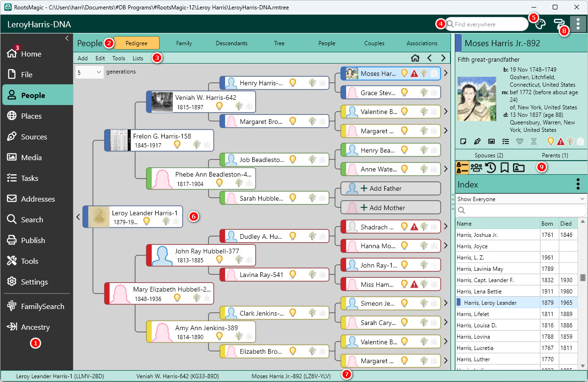Select the Index side panel tab icon
The image size is (588, 382).
pyautogui.click(x=462, y=168)
